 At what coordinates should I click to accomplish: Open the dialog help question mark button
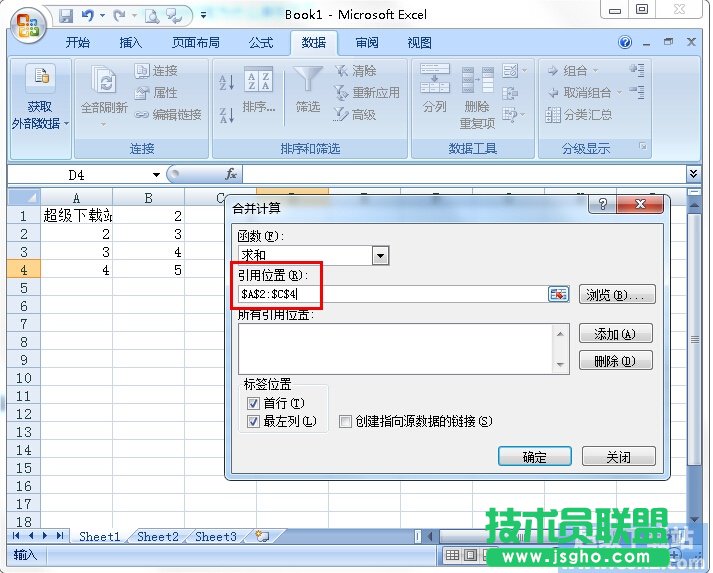603,204
